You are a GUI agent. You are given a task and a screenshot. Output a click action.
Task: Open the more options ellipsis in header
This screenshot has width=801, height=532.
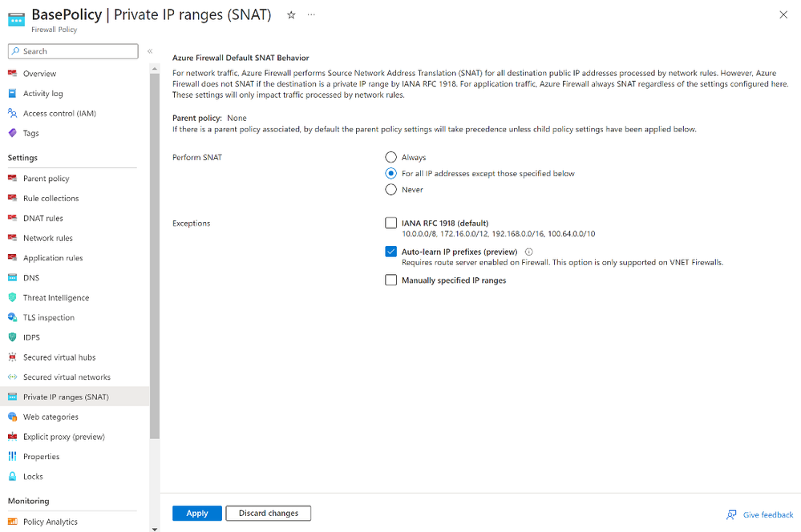[x=311, y=14]
